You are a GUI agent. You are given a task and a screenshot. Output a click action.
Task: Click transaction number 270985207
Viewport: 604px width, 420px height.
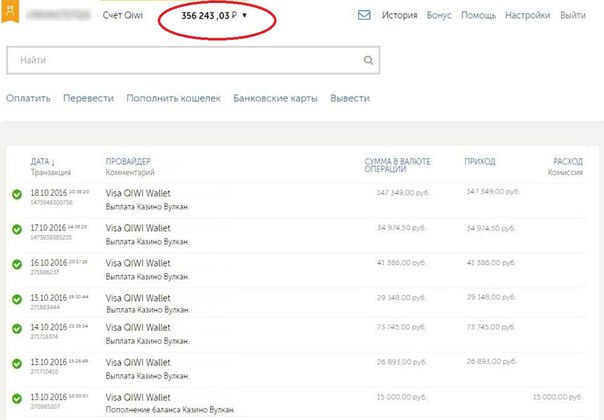pyautogui.click(x=45, y=407)
